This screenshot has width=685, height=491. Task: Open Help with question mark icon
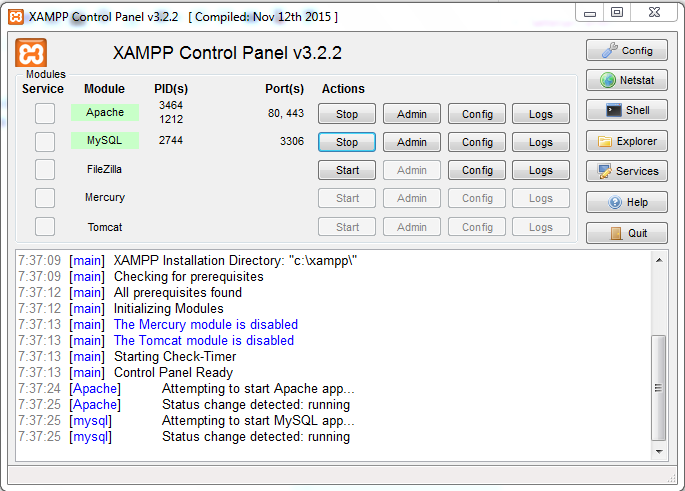(626, 202)
